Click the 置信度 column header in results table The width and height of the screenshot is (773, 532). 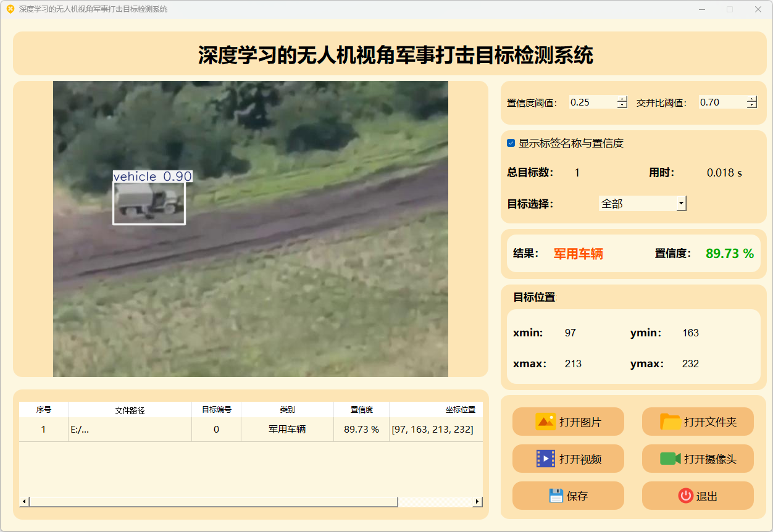pyautogui.click(x=361, y=410)
